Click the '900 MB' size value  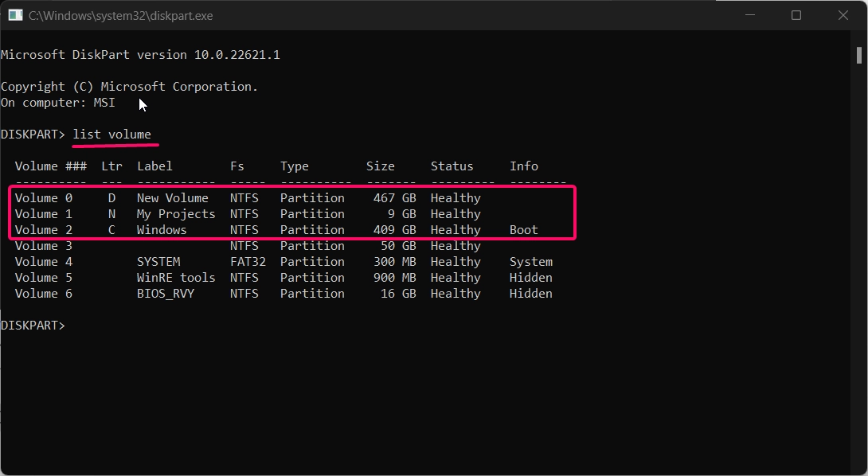pyautogui.click(x=395, y=278)
